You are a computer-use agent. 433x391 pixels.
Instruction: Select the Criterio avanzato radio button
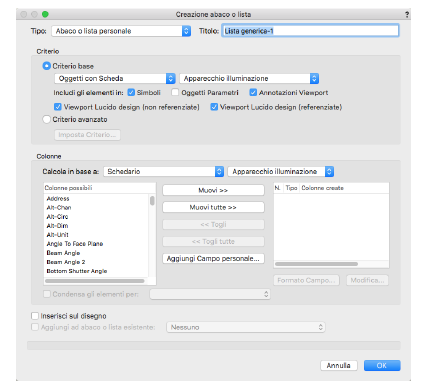point(46,119)
